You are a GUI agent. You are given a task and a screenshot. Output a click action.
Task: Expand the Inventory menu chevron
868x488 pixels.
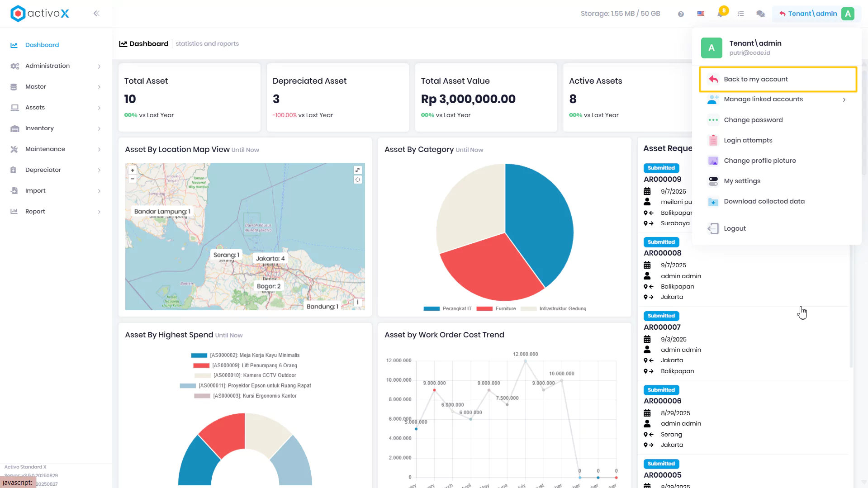(x=99, y=129)
